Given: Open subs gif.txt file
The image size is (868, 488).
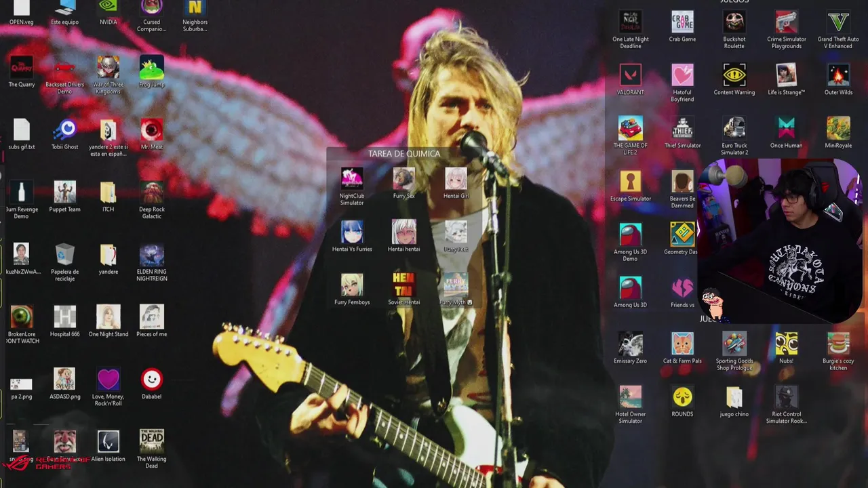Looking at the screenshot, I should click(21, 131).
